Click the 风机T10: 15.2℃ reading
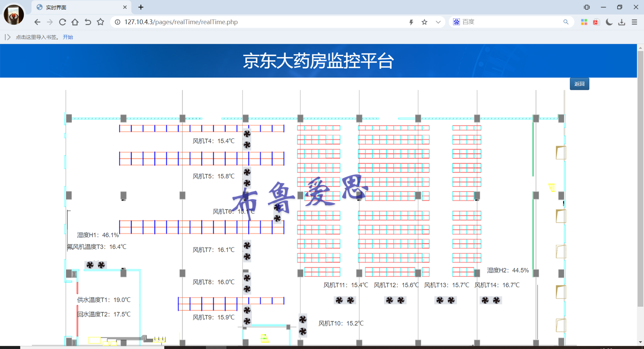This screenshot has width=644, height=349. 341,323
